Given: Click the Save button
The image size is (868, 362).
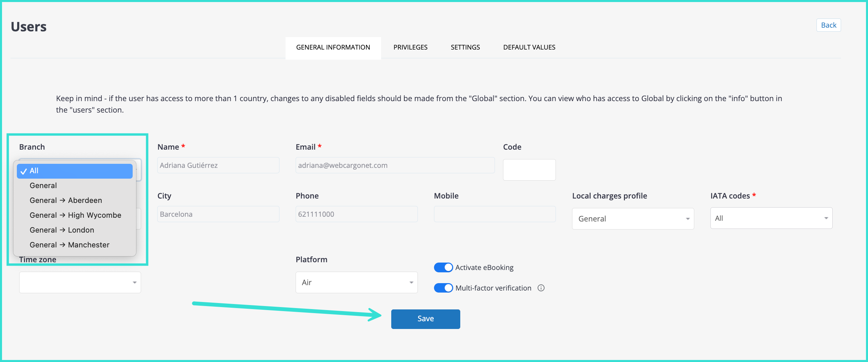Looking at the screenshot, I should point(425,319).
